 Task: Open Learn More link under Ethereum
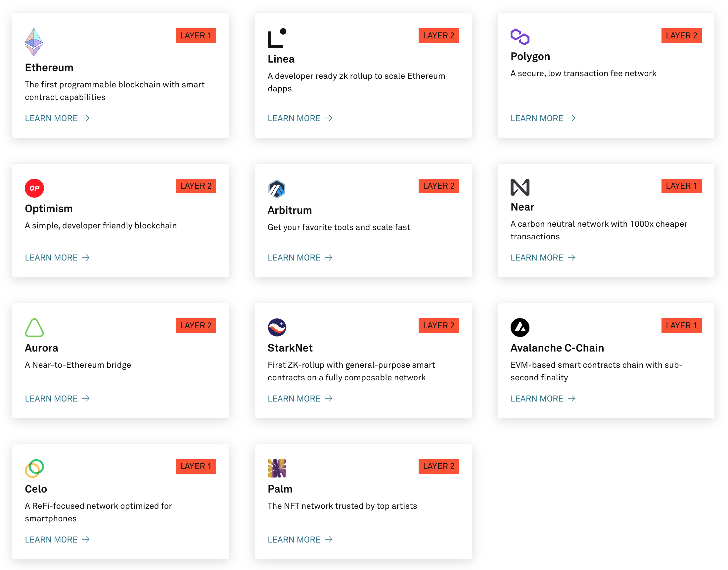(57, 118)
